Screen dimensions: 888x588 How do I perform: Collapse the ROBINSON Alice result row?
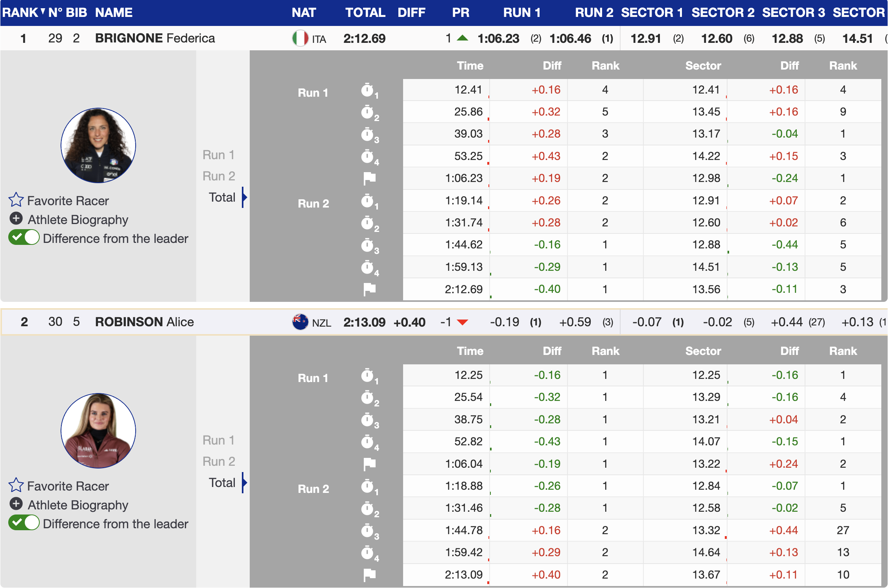[144, 322]
